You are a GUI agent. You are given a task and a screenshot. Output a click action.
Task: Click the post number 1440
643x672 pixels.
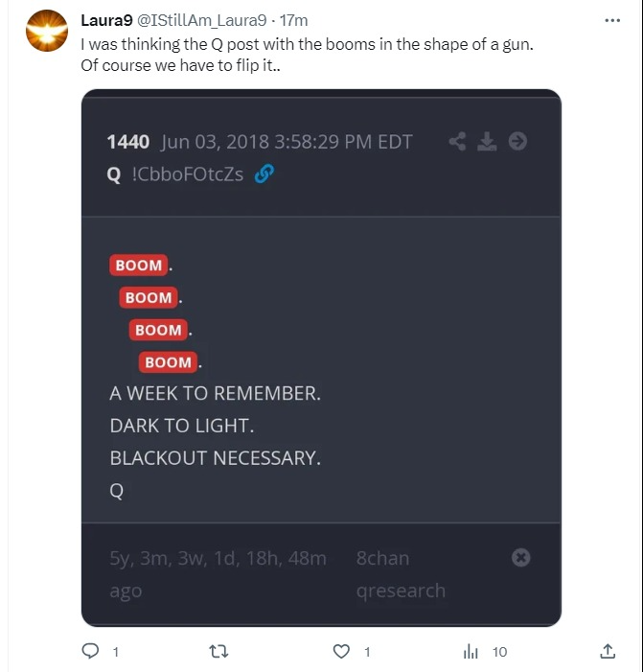[128, 142]
